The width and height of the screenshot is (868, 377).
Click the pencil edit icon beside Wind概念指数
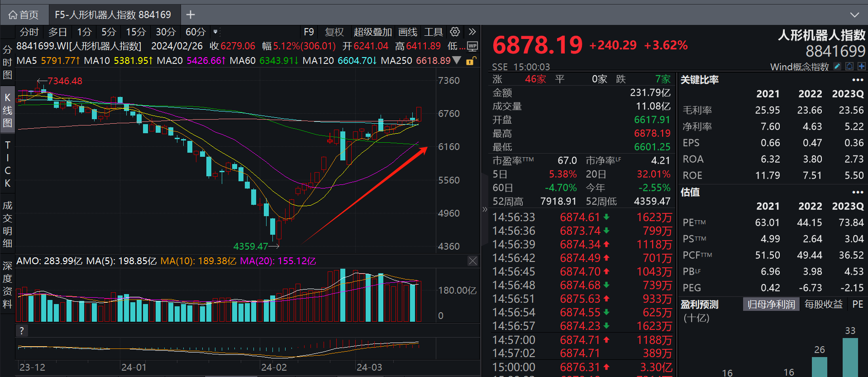tap(837, 67)
